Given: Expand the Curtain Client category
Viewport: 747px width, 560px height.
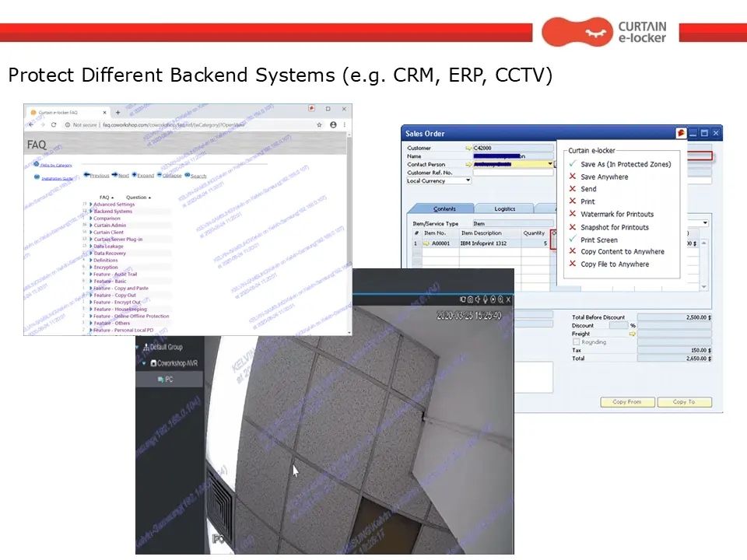Looking at the screenshot, I should coord(90,233).
